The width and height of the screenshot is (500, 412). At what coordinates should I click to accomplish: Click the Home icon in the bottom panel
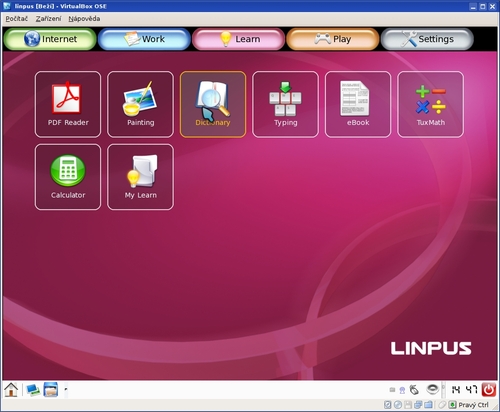tap(11, 389)
